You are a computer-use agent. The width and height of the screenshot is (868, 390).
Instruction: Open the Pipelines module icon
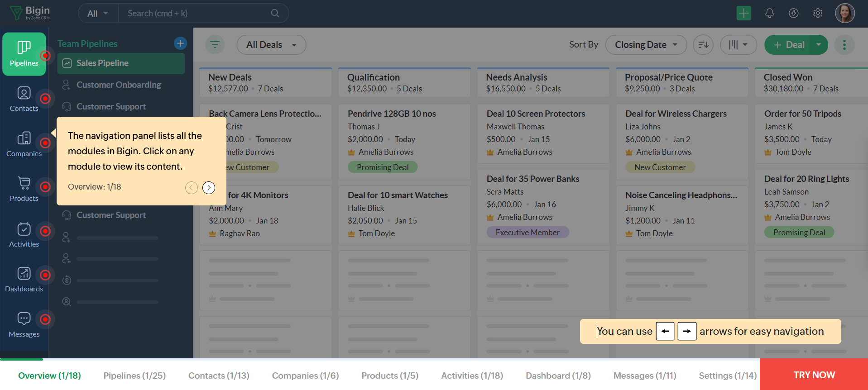[x=24, y=54]
